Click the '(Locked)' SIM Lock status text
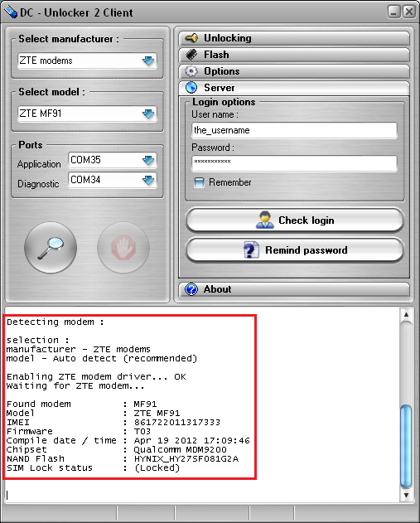420x523 pixels. (157, 468)
